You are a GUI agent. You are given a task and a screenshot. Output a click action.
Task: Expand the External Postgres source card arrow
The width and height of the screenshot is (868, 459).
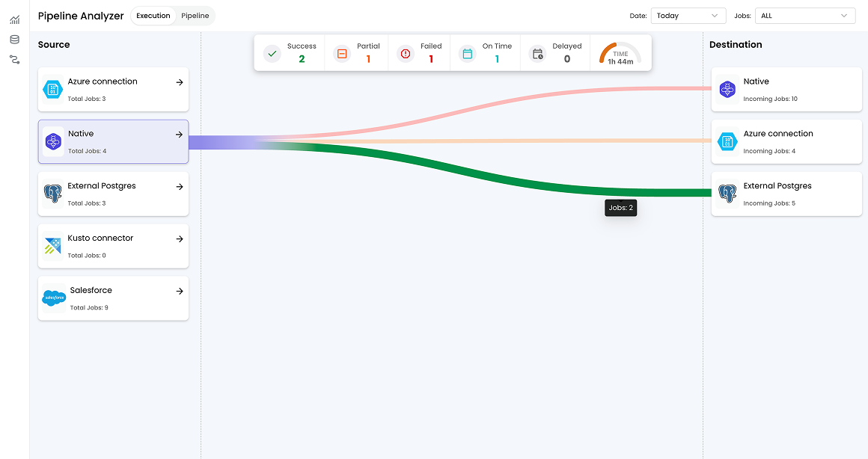tap(179, 187)
